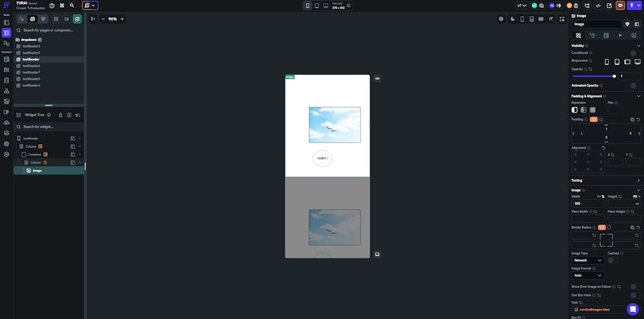Open Image Type Network dropdown

click(x=588, y=260)
